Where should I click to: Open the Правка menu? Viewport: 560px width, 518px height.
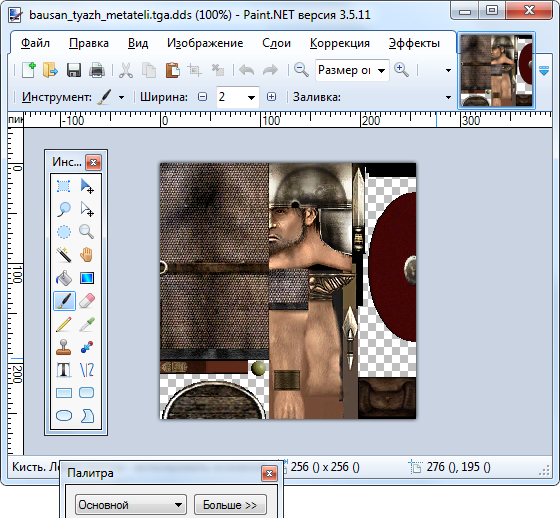pyautogui.click(x=89, y=43)
